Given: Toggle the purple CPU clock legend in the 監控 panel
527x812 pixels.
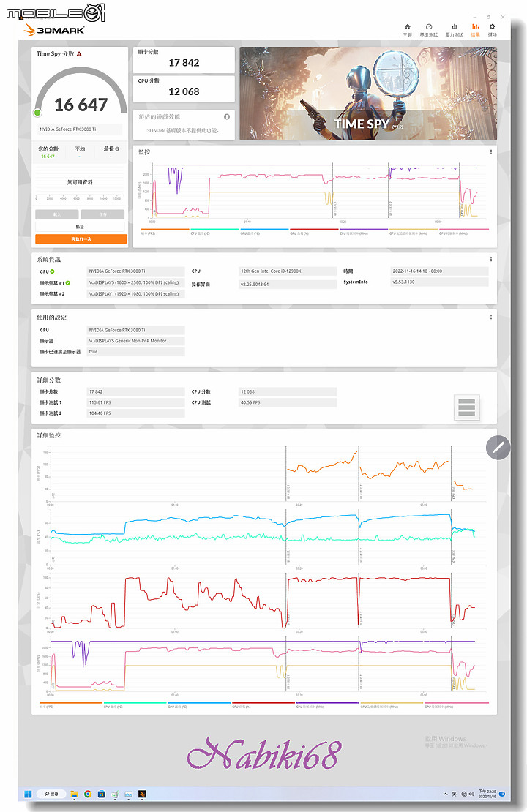Looking at the screenshot, I should pyautogui.click(x=364, y=231).
